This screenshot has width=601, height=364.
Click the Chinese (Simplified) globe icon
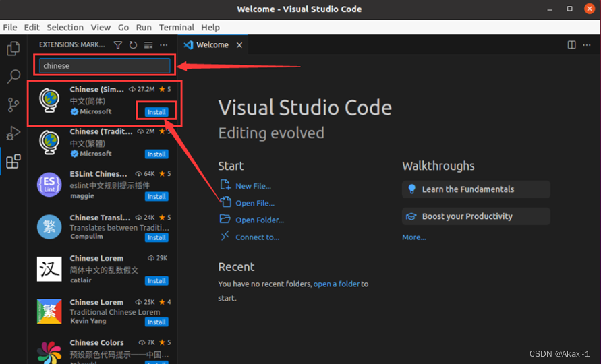pos(49,100)
